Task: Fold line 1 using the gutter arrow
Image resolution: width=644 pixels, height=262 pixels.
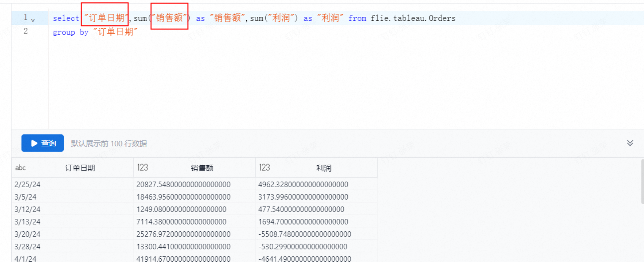Action: 33,20
